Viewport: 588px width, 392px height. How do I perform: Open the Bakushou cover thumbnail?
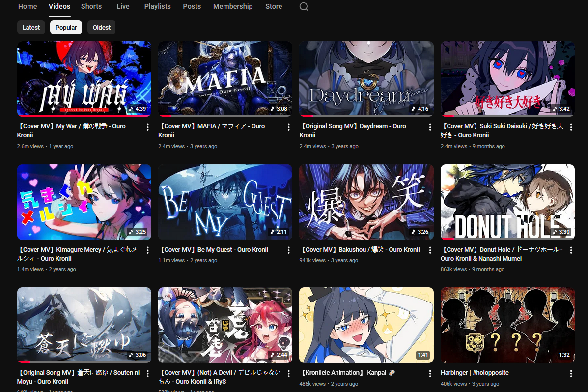(366, 202)
